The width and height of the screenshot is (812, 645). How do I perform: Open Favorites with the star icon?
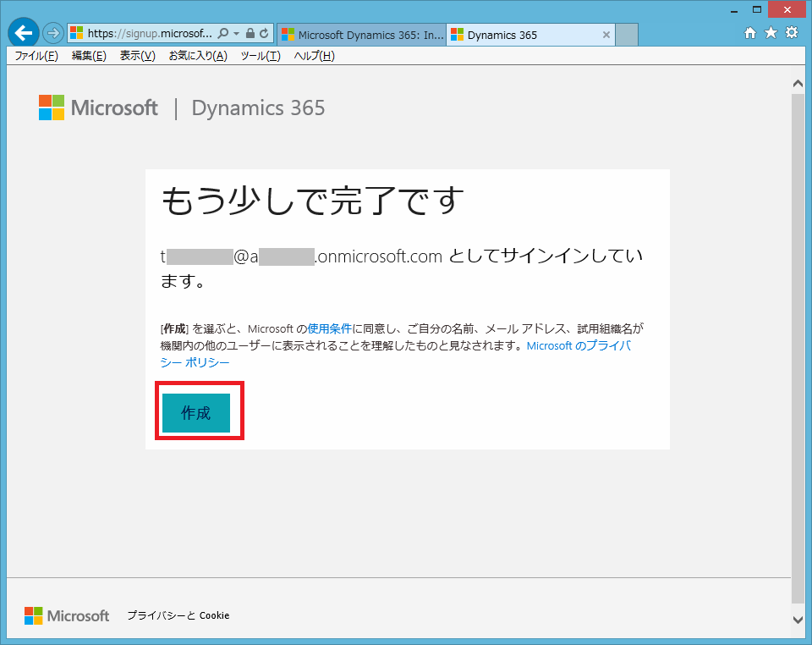(771, 33)
